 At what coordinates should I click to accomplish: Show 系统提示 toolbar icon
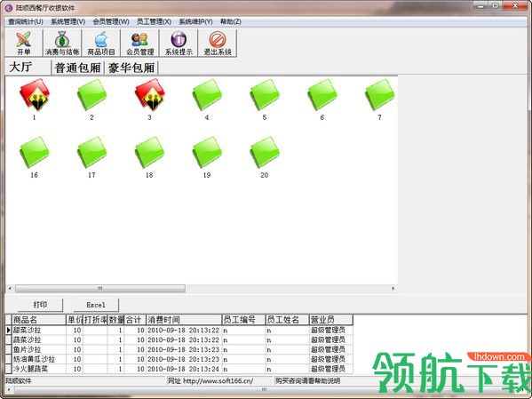179,43
